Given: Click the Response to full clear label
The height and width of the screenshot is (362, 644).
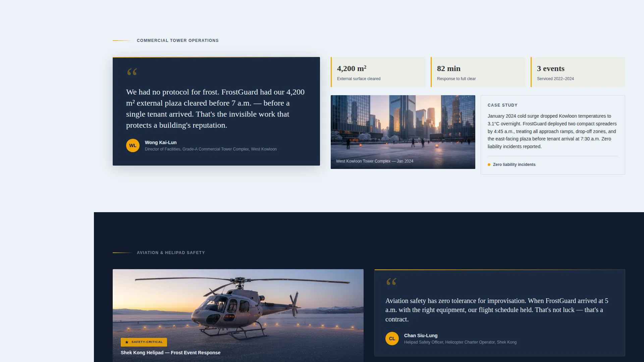Looking at the screenshot, I should click(x=456, y=79).
